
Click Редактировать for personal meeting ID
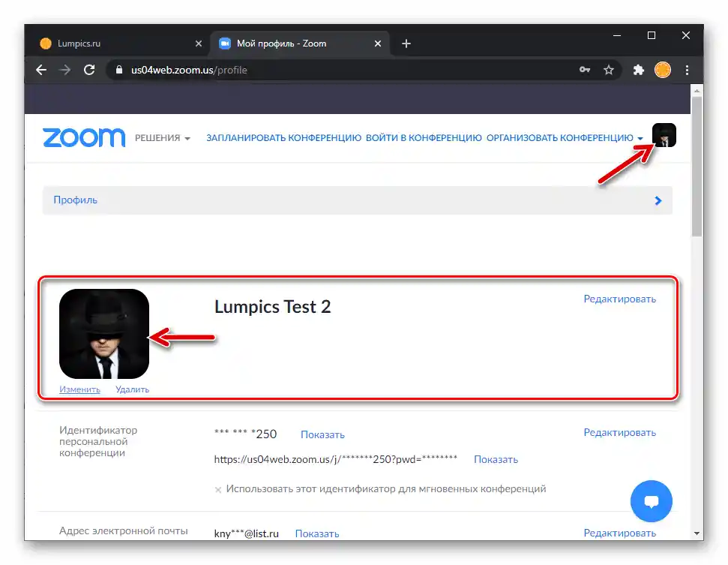[620, 433]
